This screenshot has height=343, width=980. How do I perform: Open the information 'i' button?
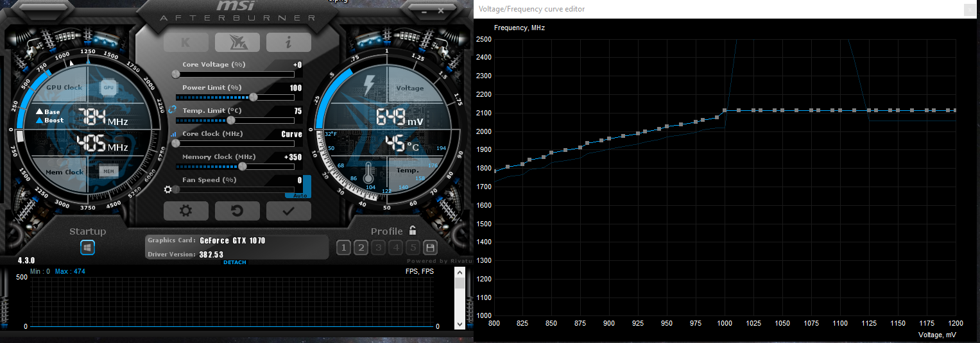288,42
